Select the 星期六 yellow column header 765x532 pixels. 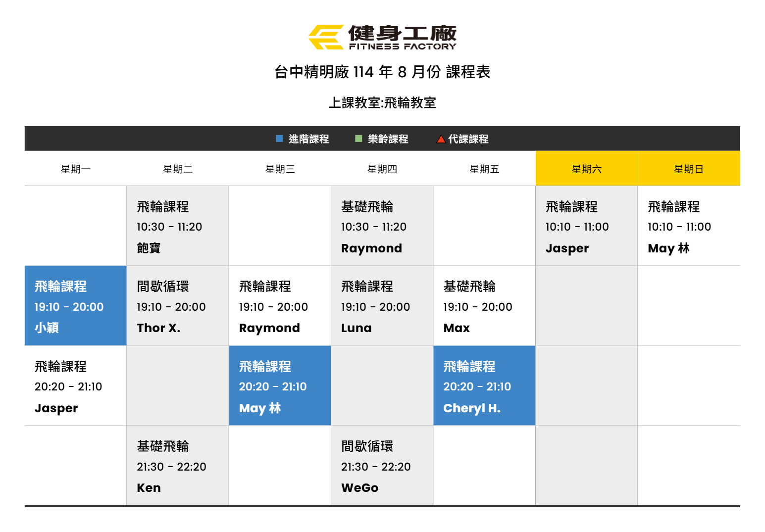click(586, 169)
